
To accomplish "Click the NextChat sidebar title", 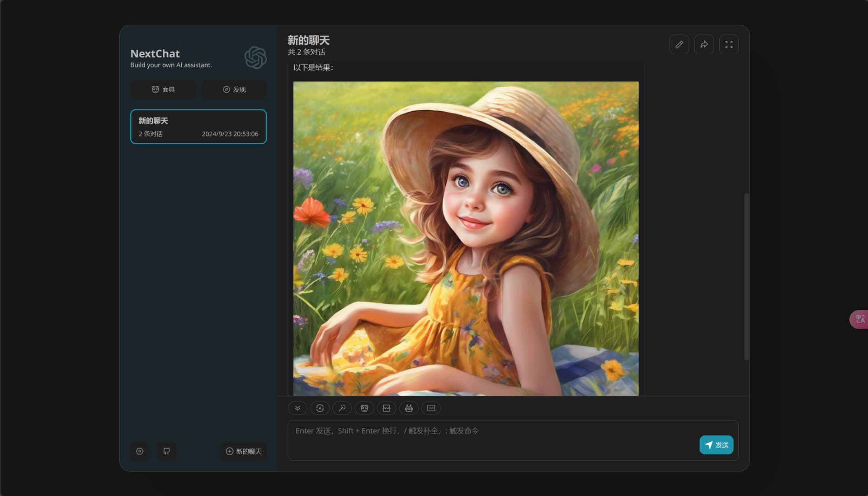I will coord(155,54).
